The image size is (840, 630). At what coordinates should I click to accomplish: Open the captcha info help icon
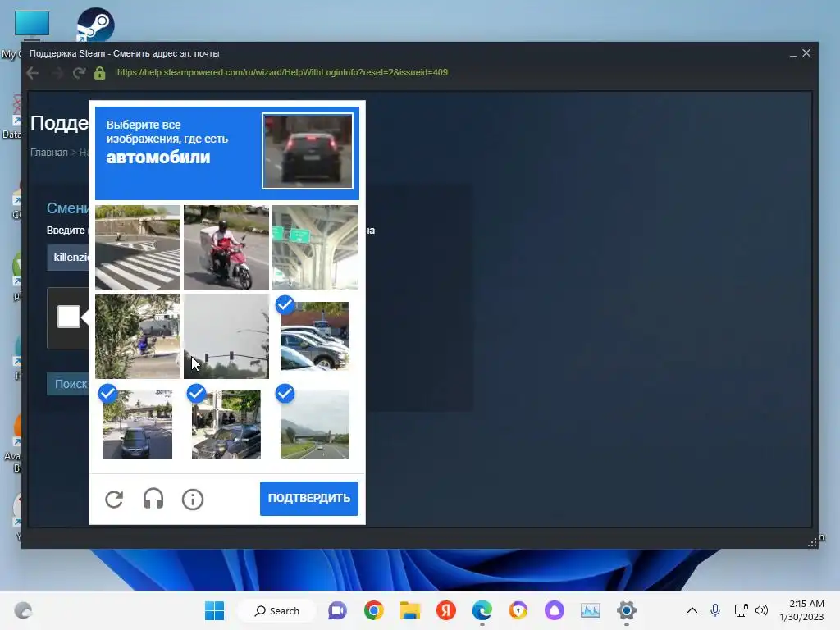coord(192,500)
